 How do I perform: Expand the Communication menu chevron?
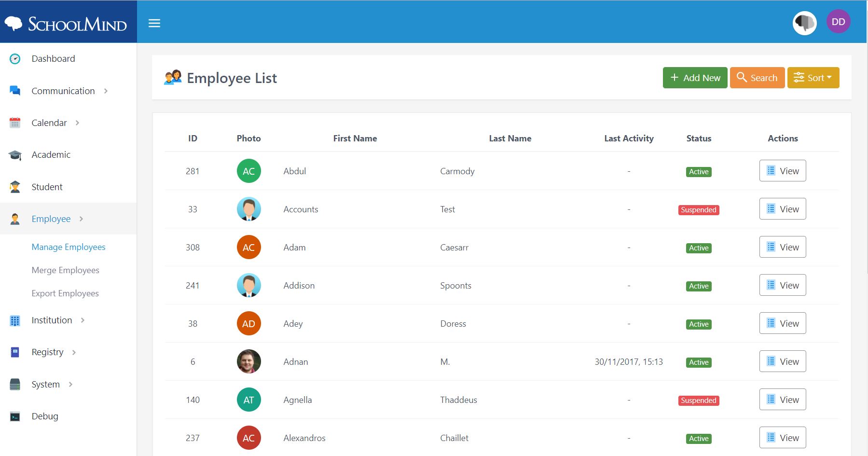pyautogui.click(x=106, y=91)
